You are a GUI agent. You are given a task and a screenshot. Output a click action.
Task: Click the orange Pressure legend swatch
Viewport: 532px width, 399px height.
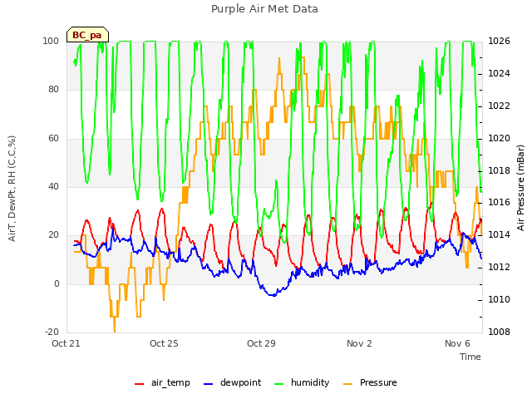click(x=347, y=384)
